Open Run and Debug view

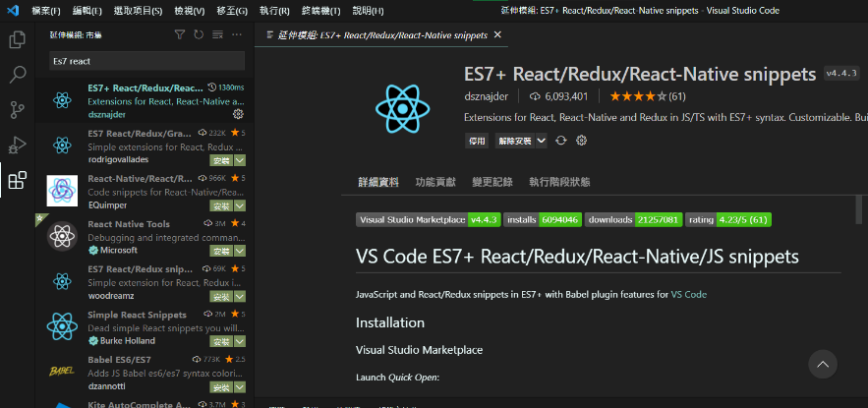17,146
